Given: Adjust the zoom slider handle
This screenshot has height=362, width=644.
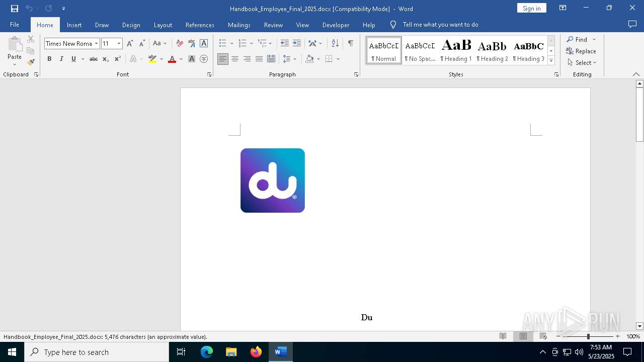Looking at the screenshot, I should click(588, 336).
